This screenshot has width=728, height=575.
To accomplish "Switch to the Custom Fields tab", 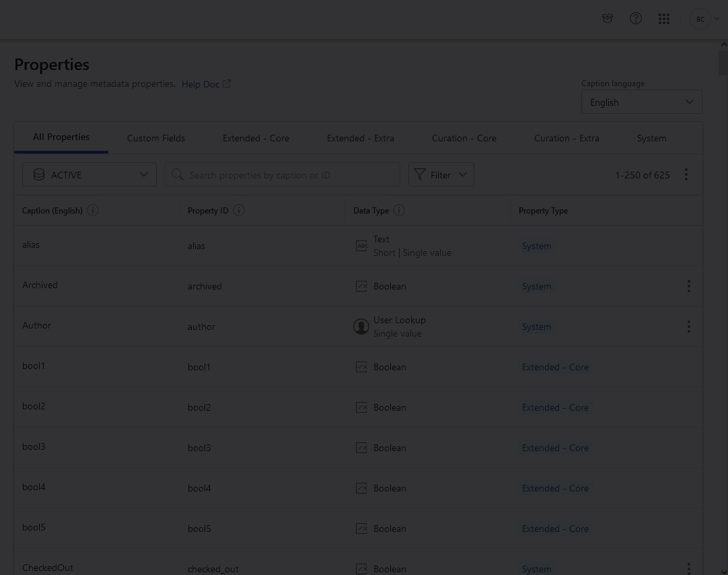I will coord(156,138).
